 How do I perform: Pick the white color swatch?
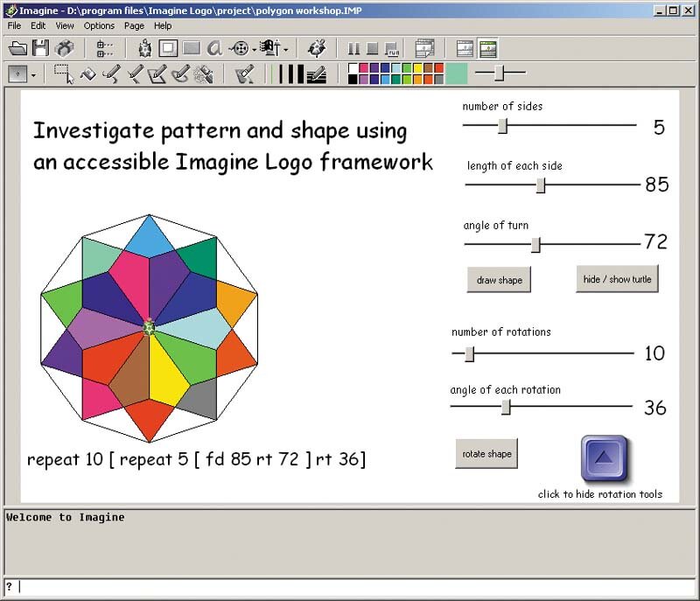353,68
